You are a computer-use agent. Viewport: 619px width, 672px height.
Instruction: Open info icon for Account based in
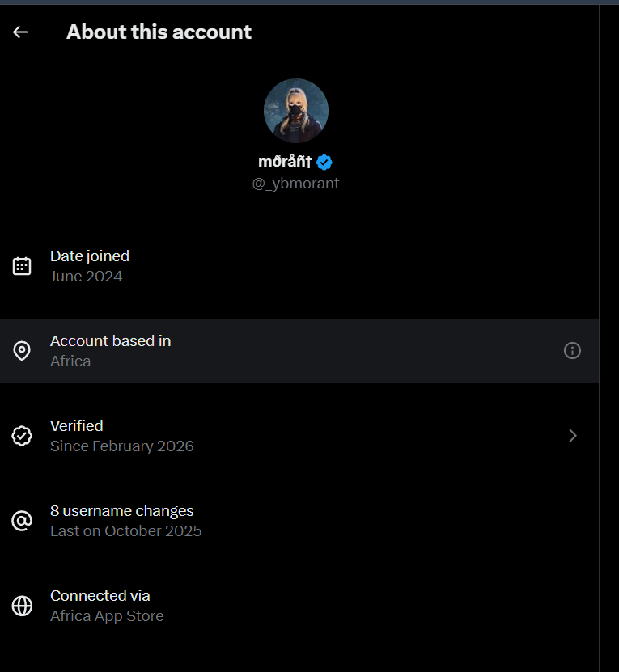[x=572, y=351]
